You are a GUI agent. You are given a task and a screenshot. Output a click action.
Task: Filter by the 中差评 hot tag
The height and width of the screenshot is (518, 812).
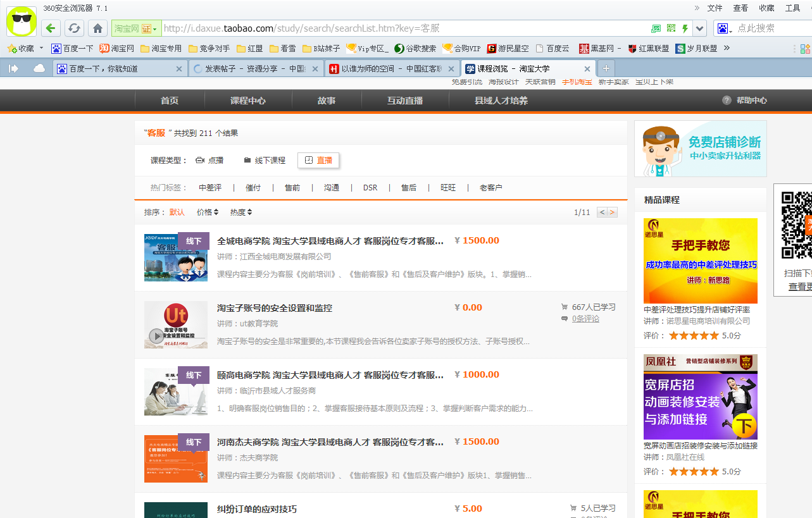[210, 188]
